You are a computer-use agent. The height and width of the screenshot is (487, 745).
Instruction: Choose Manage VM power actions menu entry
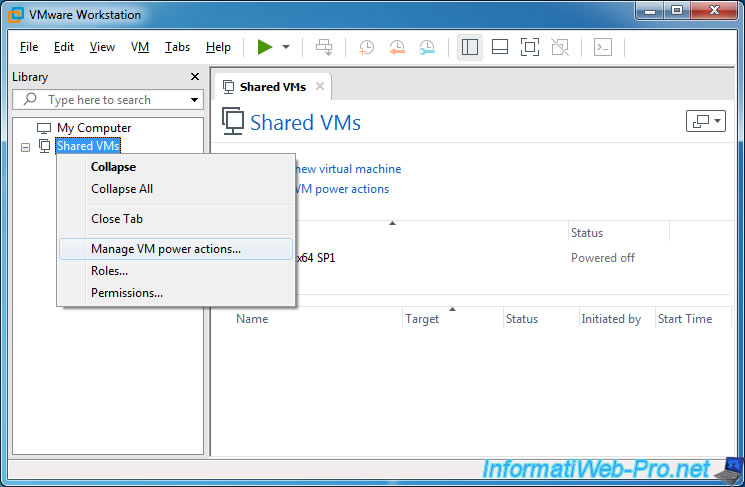[176, 249]
